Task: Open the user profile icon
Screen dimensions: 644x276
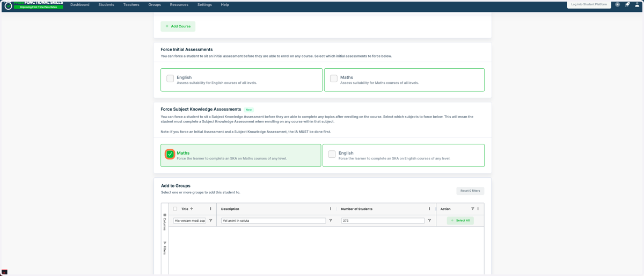Action: (637, 4)
